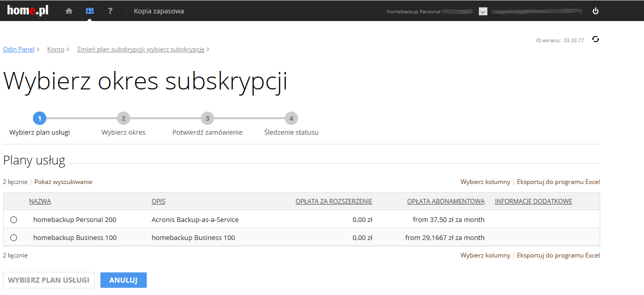Click 0,00 zł in the Personal 200 row

click(x=362, y=219)
